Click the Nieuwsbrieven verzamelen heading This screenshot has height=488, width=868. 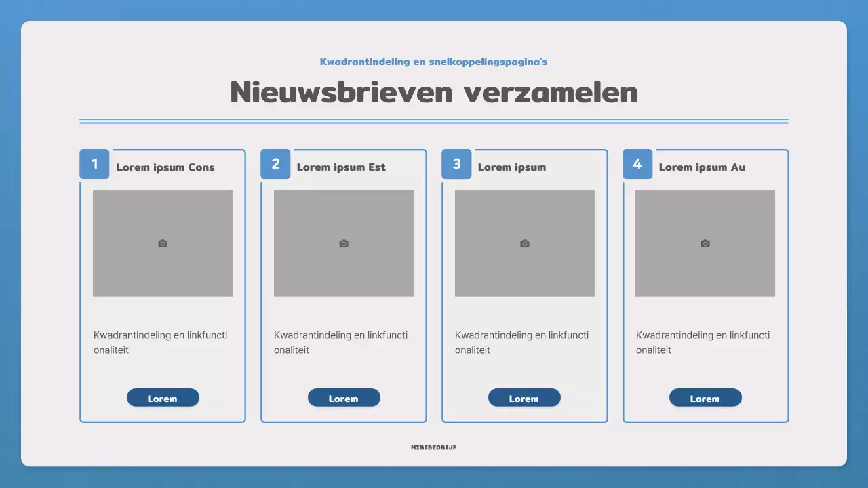click(x=433, y=91)
